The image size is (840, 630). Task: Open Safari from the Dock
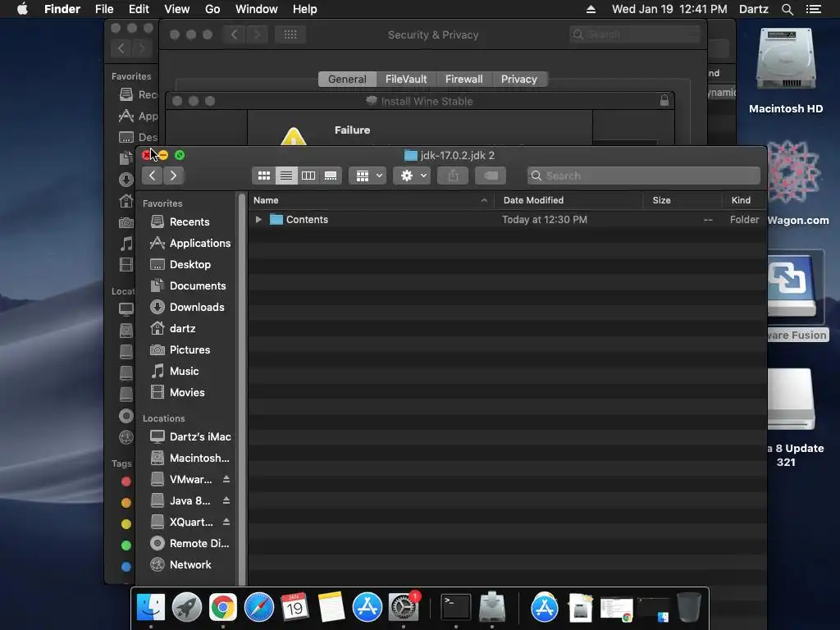coord(258,608)
